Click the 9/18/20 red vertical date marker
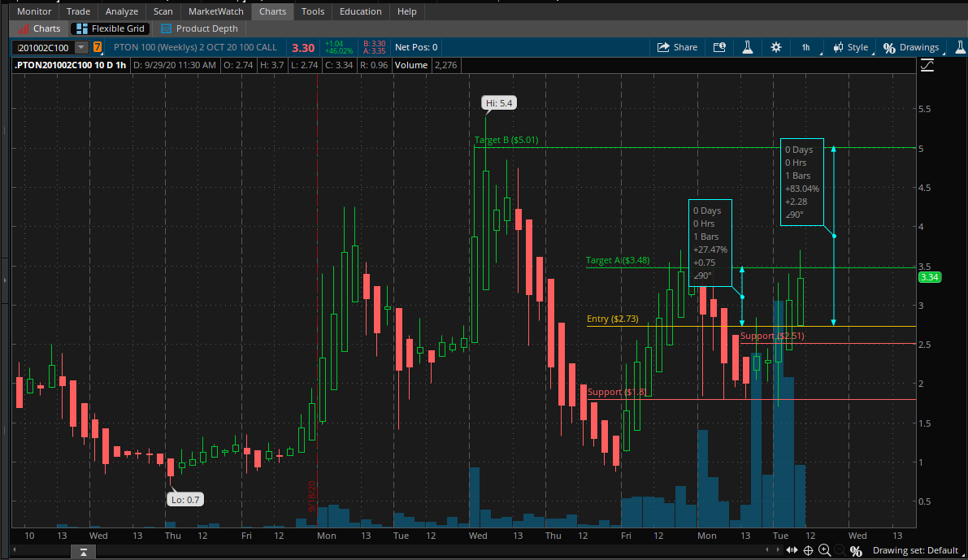The image size is (968, 560). click(312, 496)
